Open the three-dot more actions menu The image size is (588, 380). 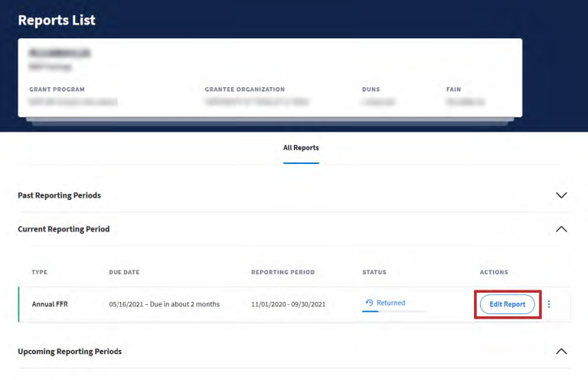[548, 304]
